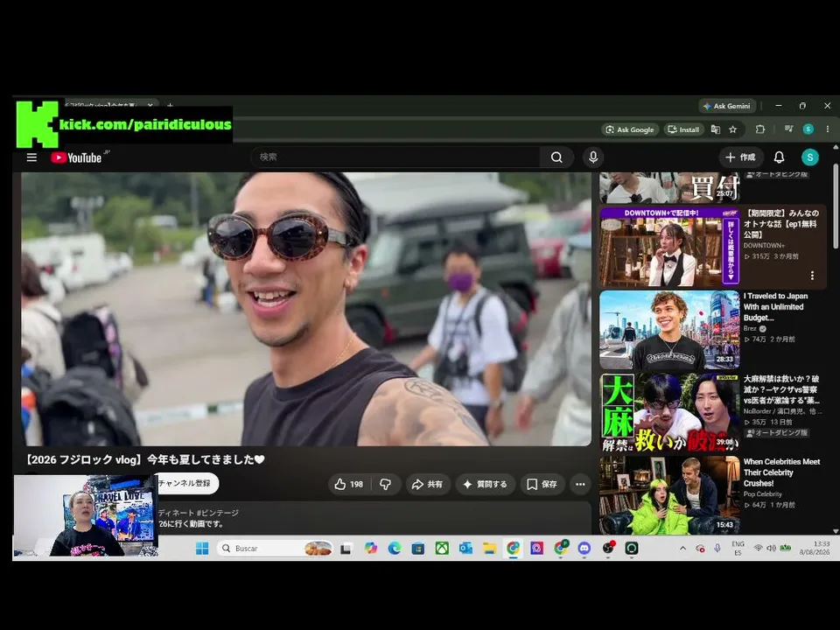This screenshot has height=630, width=840.
Task: Open options menu for DOWNTOWN+ video
Action: (x=812, y=276)
